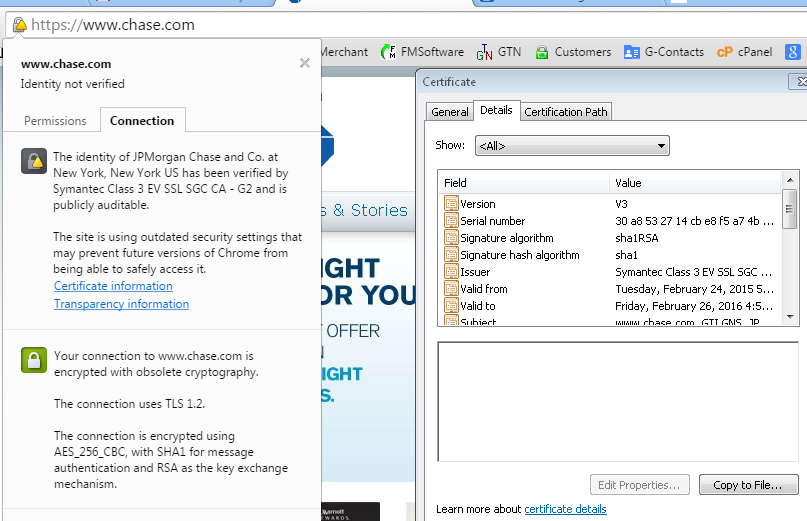The height and width of the screenshot is (521, 807).
Task: Open the FMSoftware bookmark icon
Action: (388, 51)
